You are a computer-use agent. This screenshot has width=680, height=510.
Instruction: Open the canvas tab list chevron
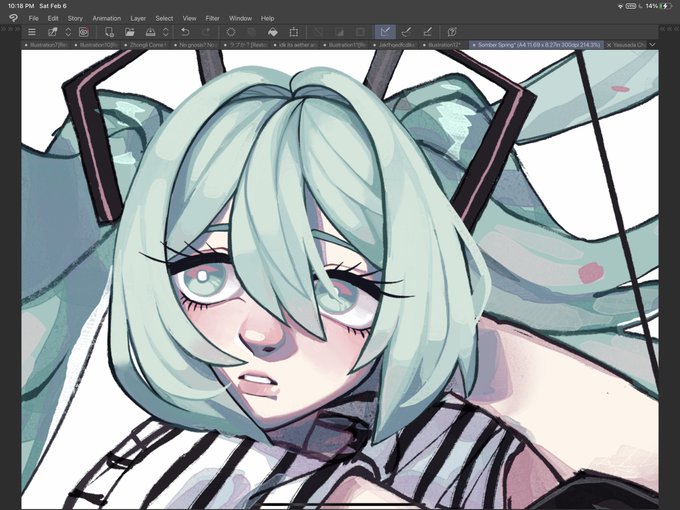tap(652, 45)
